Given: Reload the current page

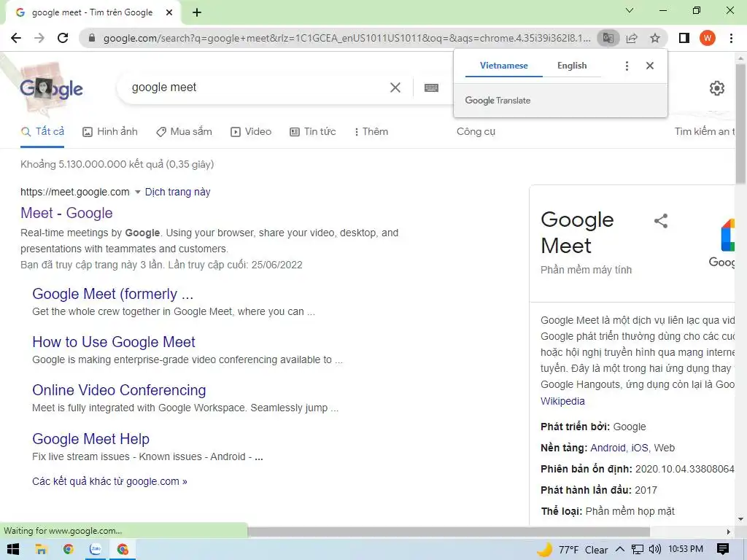Looking at the screenshot, I should (63, 38).
